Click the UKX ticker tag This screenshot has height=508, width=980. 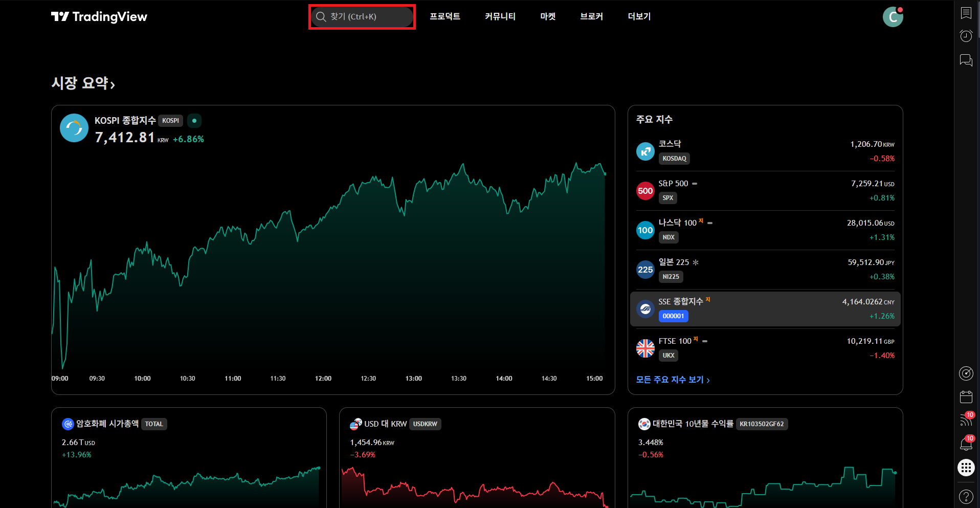click(668, 356)
